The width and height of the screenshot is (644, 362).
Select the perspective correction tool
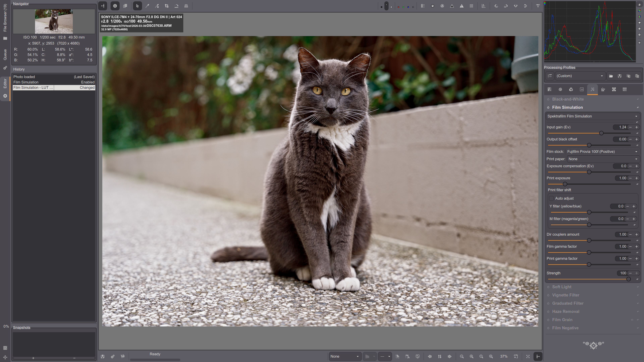(186, 6)
